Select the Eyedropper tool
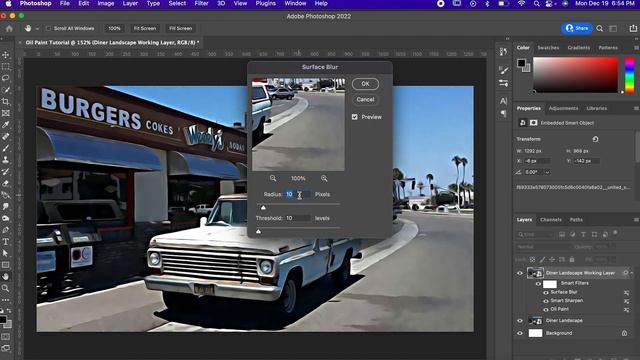The image size is (640, 360). 6,124
